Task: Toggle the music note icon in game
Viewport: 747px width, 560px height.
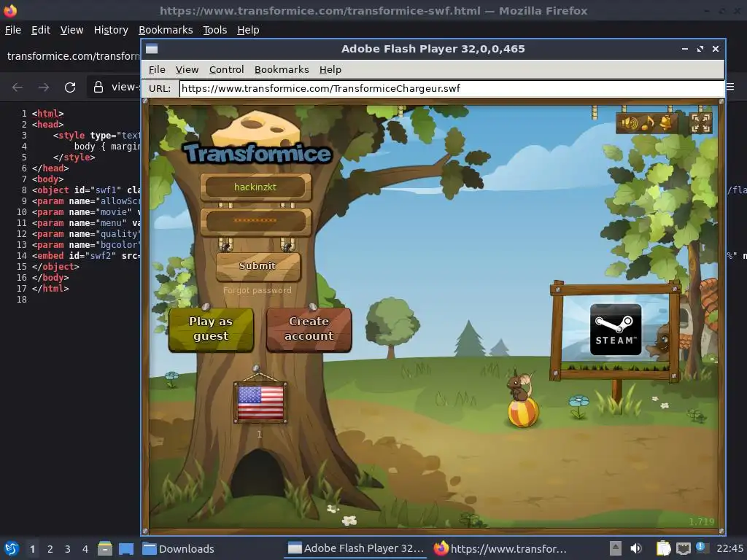Action: point(648,122)
